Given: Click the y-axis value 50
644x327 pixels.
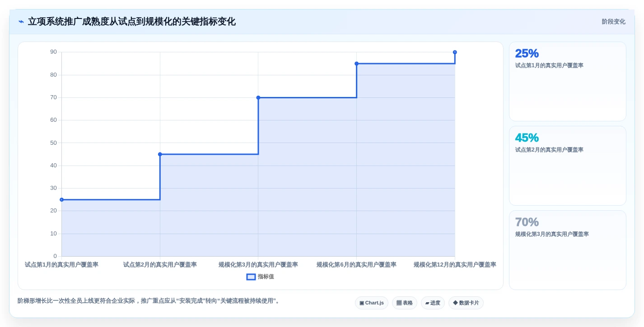Looking at the screenshot, I should click(x=54, y=143).
